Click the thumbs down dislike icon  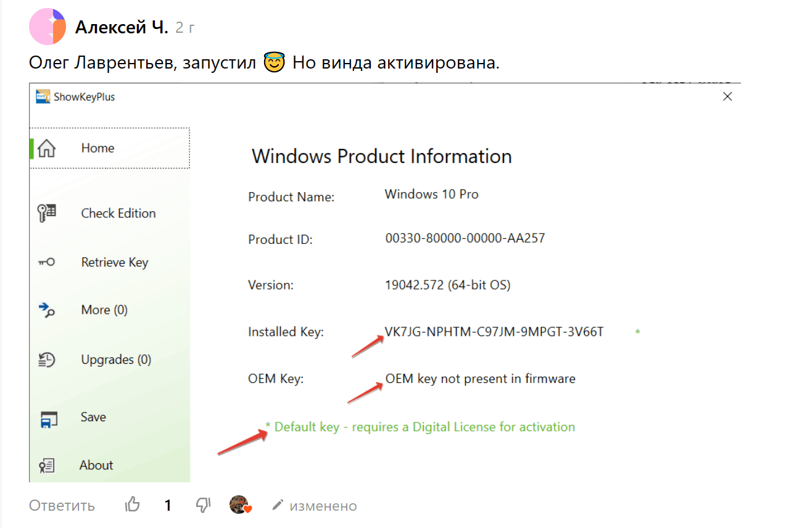click(204, 505)
